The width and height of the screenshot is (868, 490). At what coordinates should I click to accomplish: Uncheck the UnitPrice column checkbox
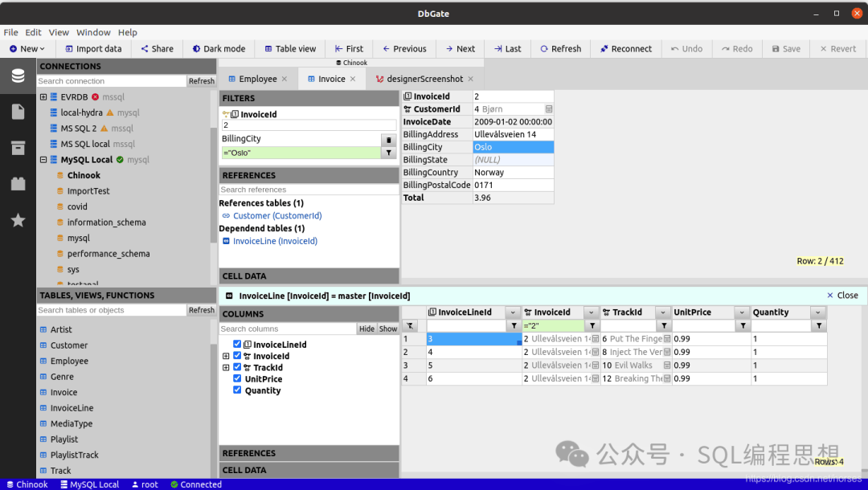[237, 378]
